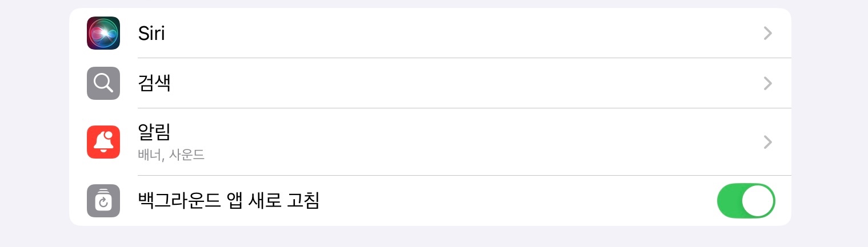Open the 검색 settings label
This screenshot has width=868, height=247.
coord(154,83)
